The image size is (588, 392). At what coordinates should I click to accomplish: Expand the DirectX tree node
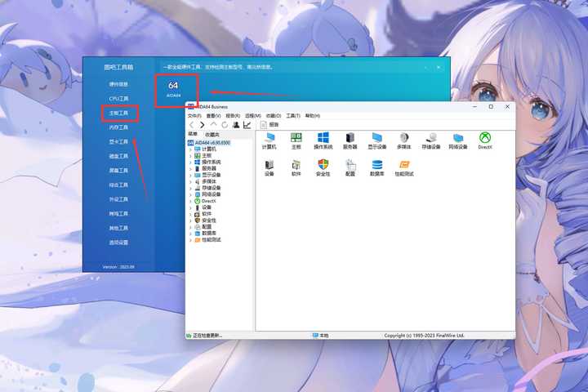[190, 202]
